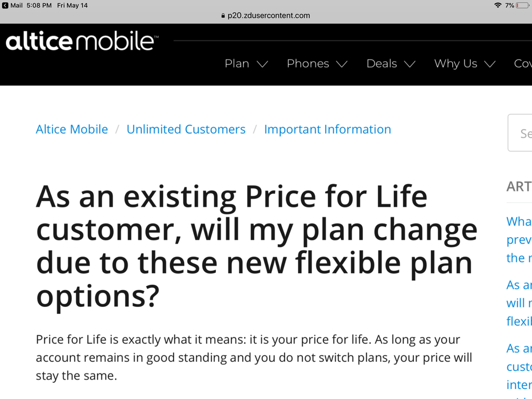Viewport: 532px width, 399px height.
Task: Tap the p20.zdusercontent.com address text
Action: [x=269, y=16]
